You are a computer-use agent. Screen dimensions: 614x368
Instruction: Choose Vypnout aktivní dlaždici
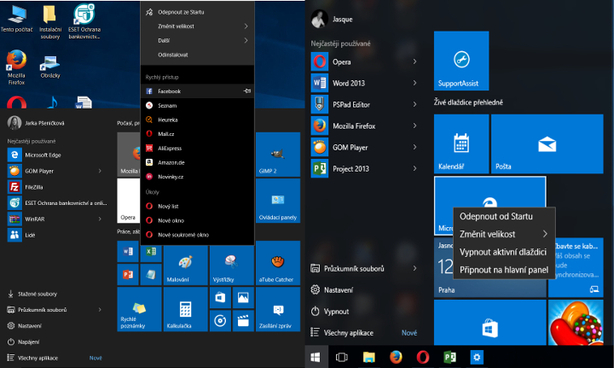pos(504,252)
